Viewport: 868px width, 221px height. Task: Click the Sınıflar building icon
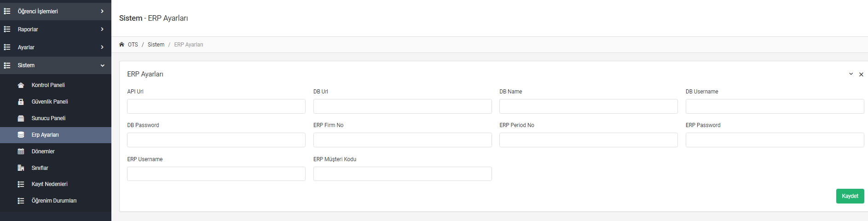21,168
